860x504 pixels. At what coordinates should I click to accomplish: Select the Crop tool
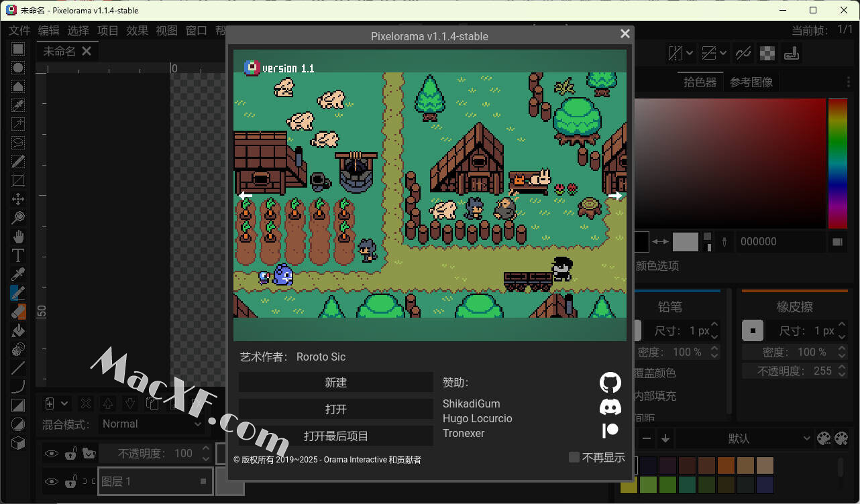tap(18, 180)
